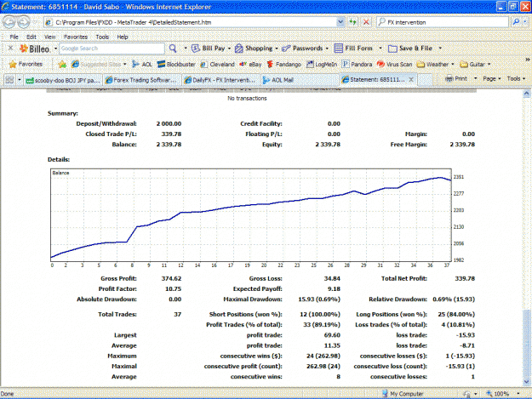This screenshot has height=399, width=532.
Task: Open the Print dropdown arrow
Action: [x=475, y=78]
